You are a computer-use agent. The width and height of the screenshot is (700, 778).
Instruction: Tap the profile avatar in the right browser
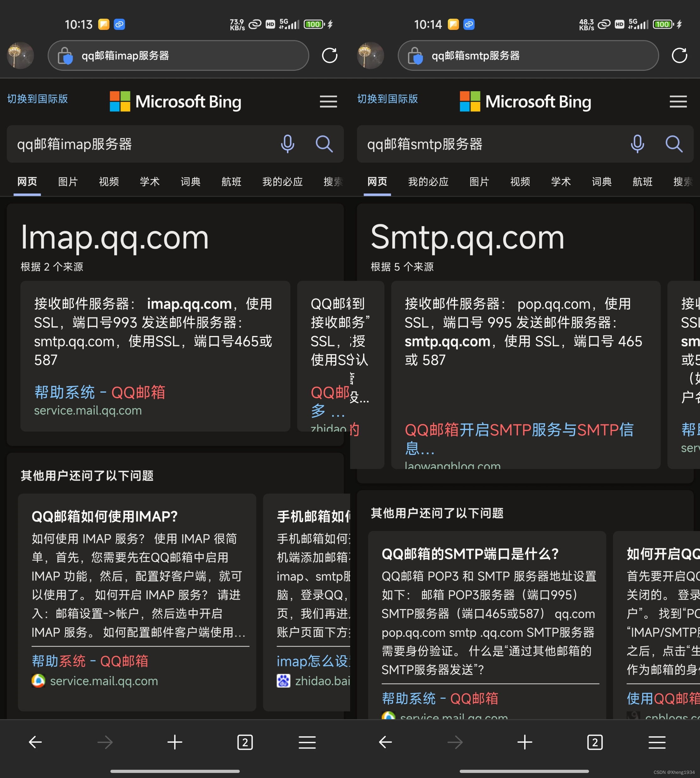click(x=370, y=55)
